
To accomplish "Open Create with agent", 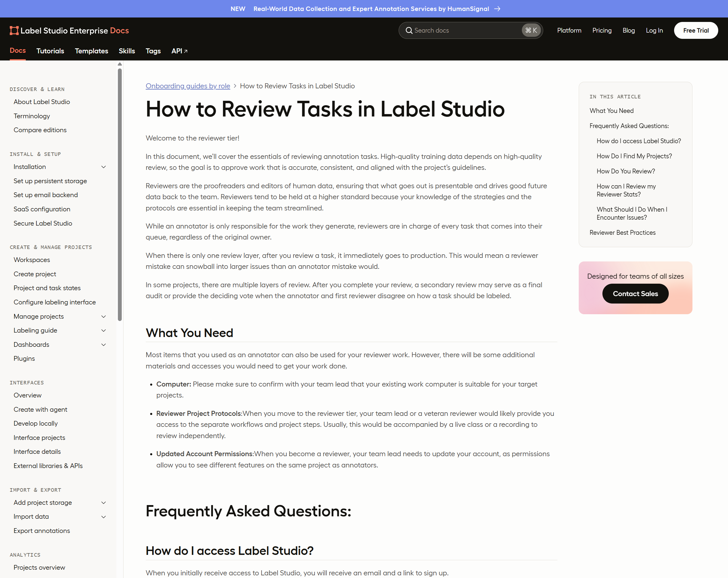I will (41, 410).
